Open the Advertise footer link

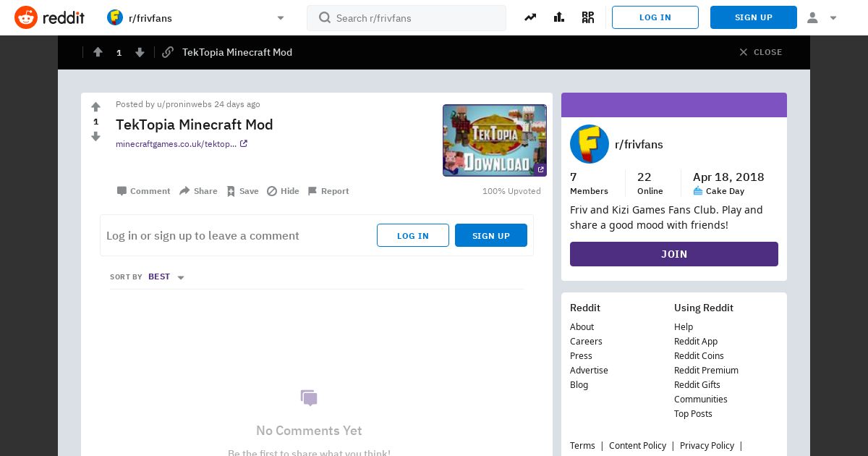pyautogui.click(x=589, y=370)
